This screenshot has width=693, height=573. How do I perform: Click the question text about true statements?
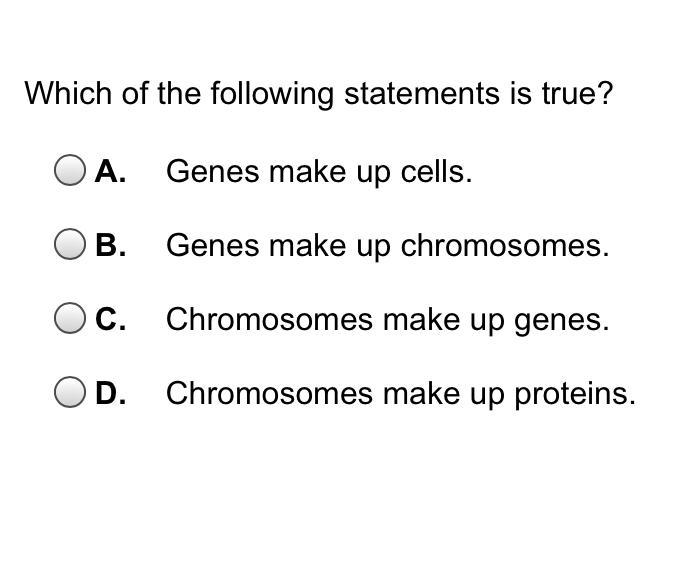point(319,94)
